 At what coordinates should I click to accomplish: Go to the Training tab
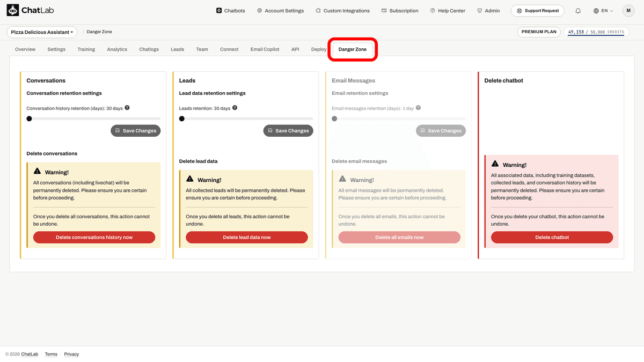point(86,49)
